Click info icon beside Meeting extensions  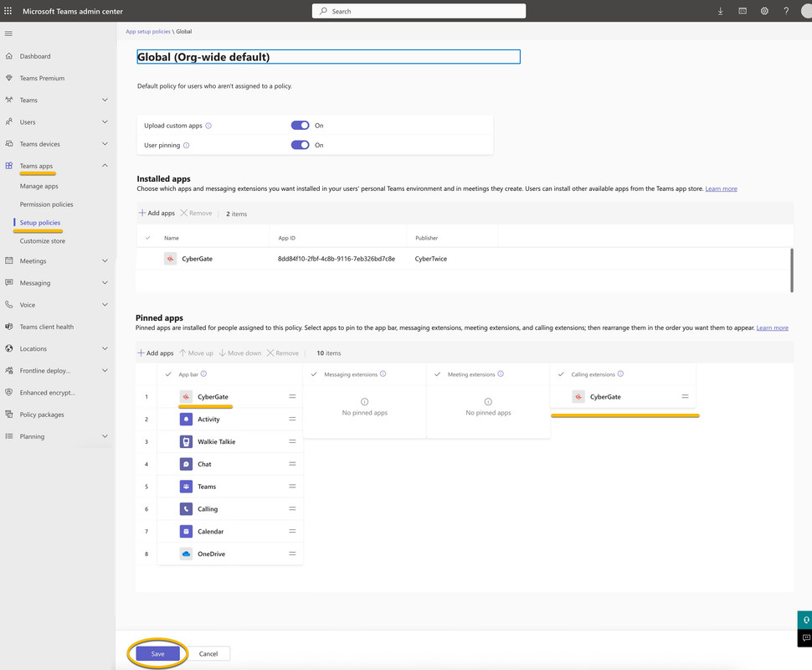coord(501,374)
